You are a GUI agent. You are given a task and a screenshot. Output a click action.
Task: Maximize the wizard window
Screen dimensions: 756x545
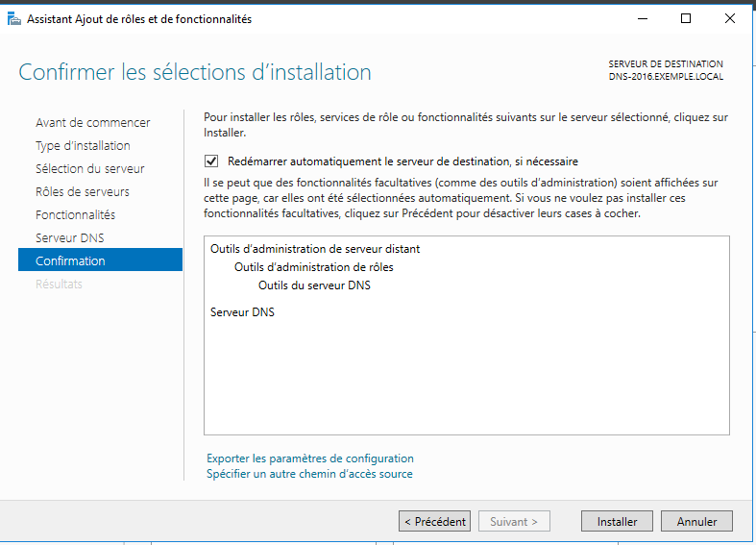pos(686,19)
